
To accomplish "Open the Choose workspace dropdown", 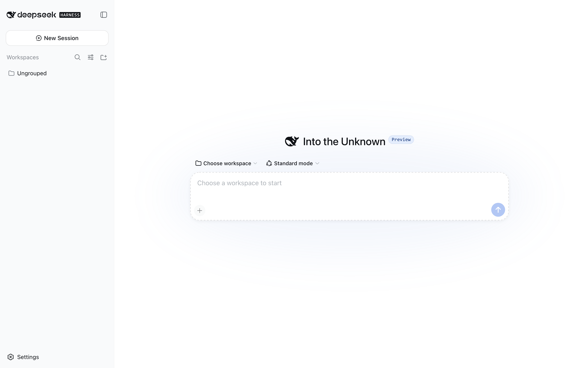I will [x=226, y=163].
